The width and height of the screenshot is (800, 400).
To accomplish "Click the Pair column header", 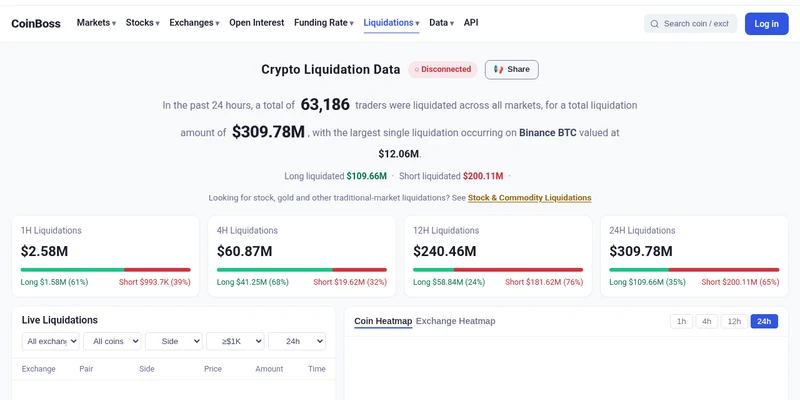I will [86, 369].
